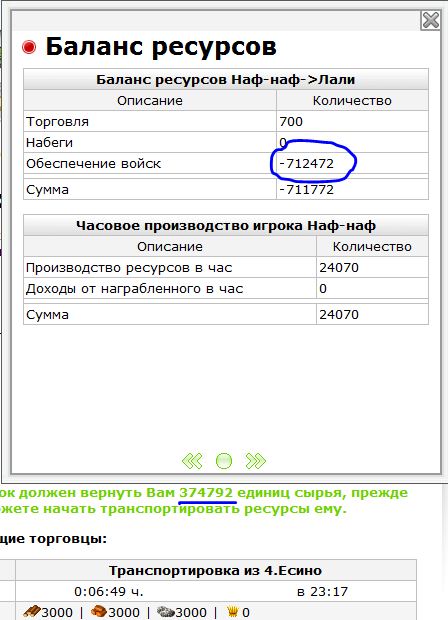
Task: Click the number 374792 in green message
Action: click(206, 493)
